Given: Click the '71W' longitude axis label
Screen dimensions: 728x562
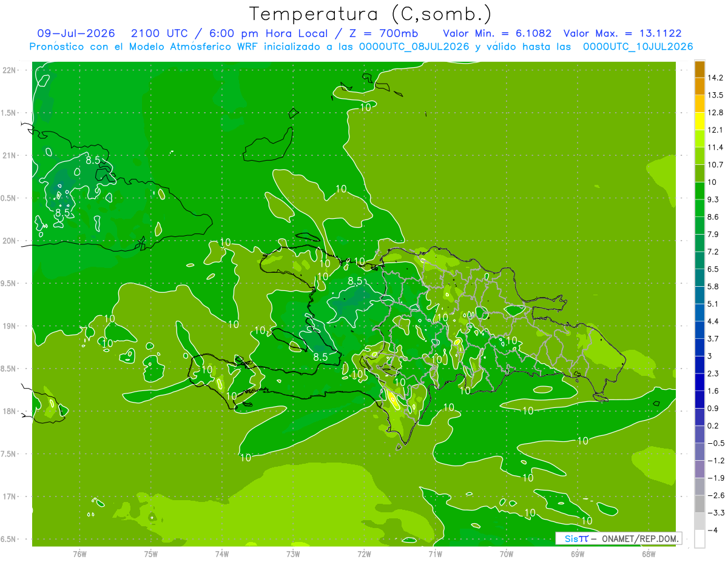Looking at the screenshot, I should (x=435, y=554).
